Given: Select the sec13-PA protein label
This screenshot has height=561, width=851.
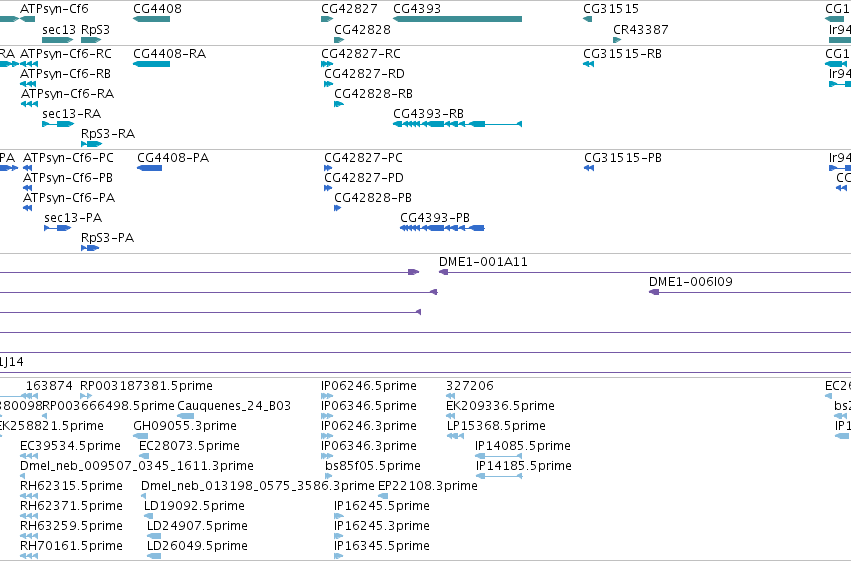Looking at the screenshot, I should click(73, 218).
